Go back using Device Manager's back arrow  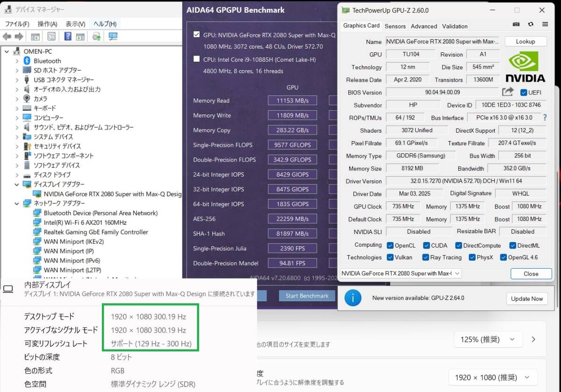point(7,36)
